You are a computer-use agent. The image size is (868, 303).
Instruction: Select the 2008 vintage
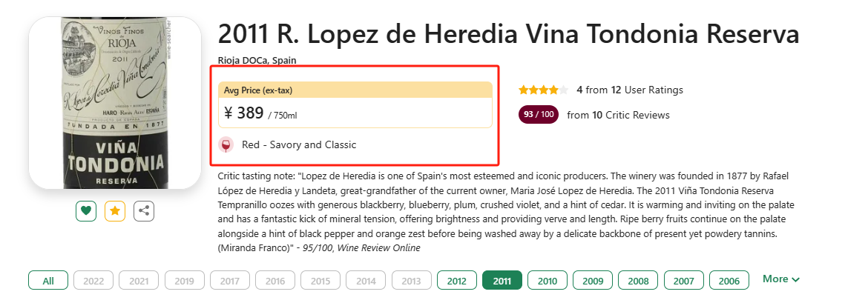(638, 280)
